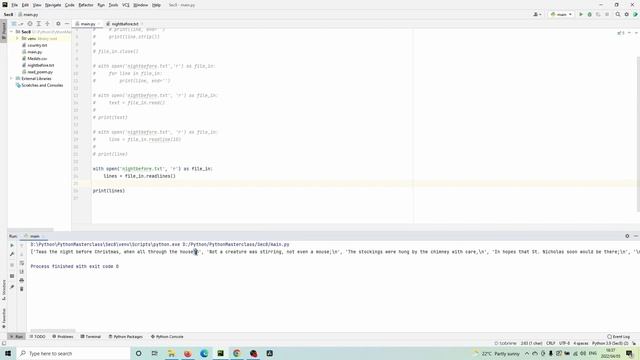
Task: Collapse all icon in Project toolbar
Action: coord(47,24)
